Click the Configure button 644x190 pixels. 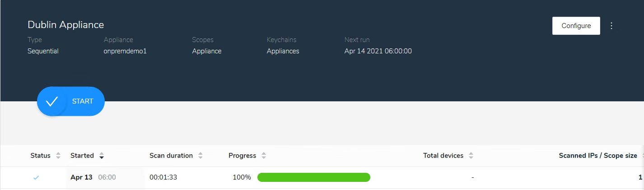click(x=576, y=26)
